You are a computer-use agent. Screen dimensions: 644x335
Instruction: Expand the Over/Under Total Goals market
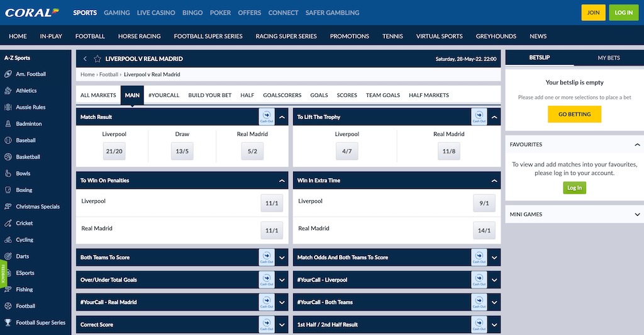[282, 280]
